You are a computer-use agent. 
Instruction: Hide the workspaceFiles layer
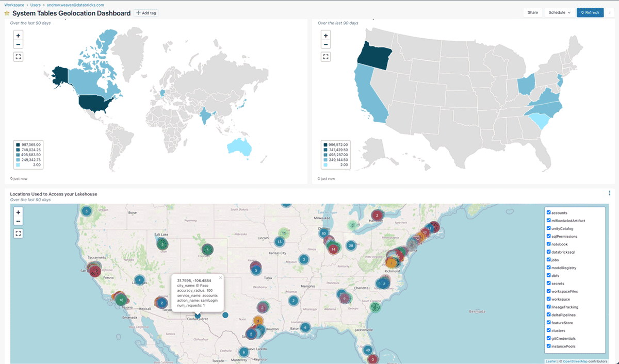coord(549,291)
